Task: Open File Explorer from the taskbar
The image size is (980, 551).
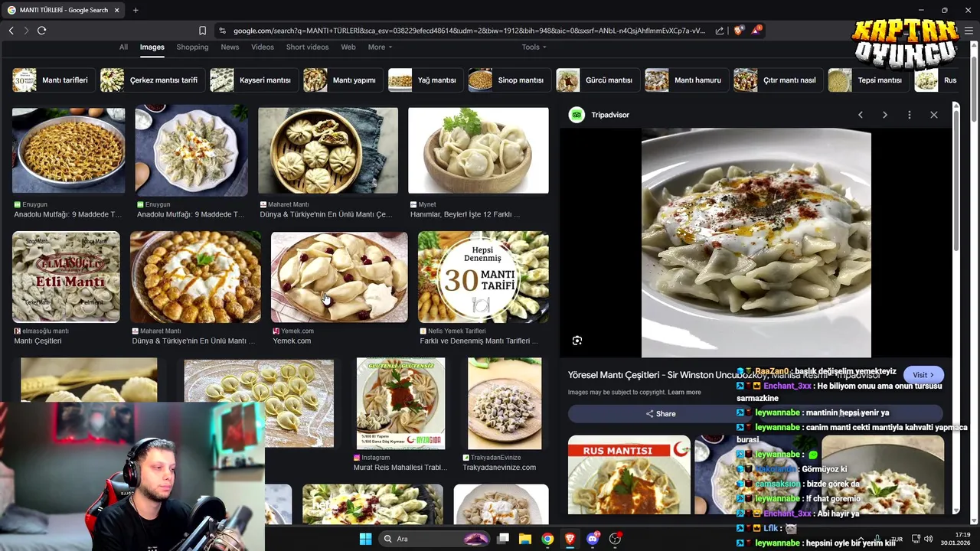Action: [525, 539]
